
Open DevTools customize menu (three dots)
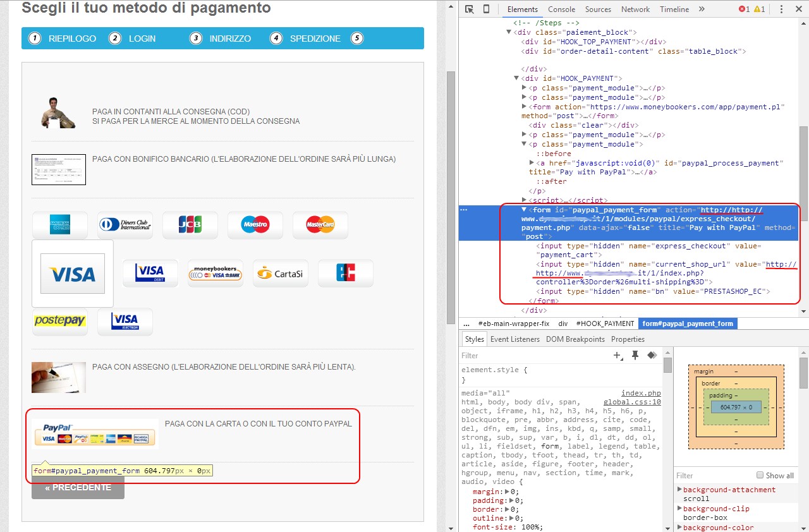[x=781, y=9]
